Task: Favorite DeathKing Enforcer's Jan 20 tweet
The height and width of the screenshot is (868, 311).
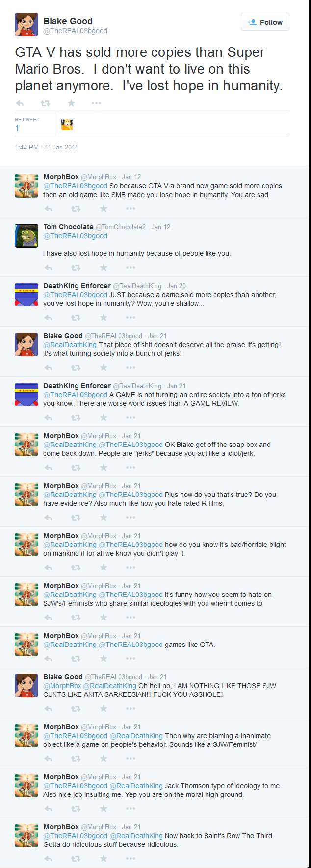Action: pyautogui.click(x=104, y=318)
